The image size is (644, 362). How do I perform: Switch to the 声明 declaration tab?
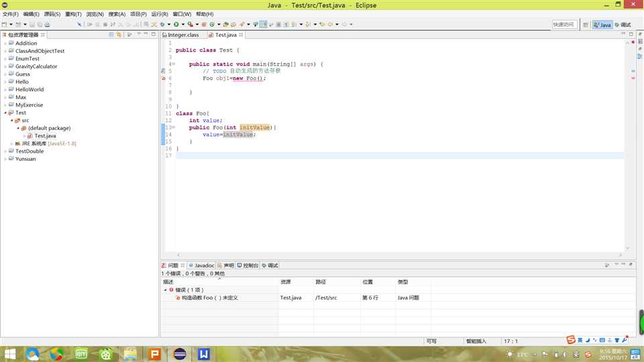pos(225,265)
